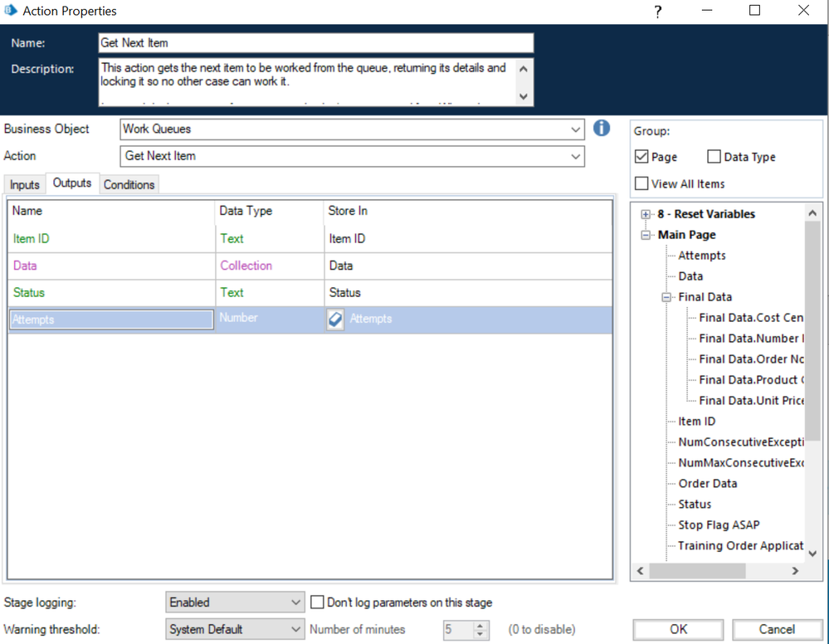The image size is (829, 644).
Task: Toggle the Page group checkbox
Action: (641, 157)
